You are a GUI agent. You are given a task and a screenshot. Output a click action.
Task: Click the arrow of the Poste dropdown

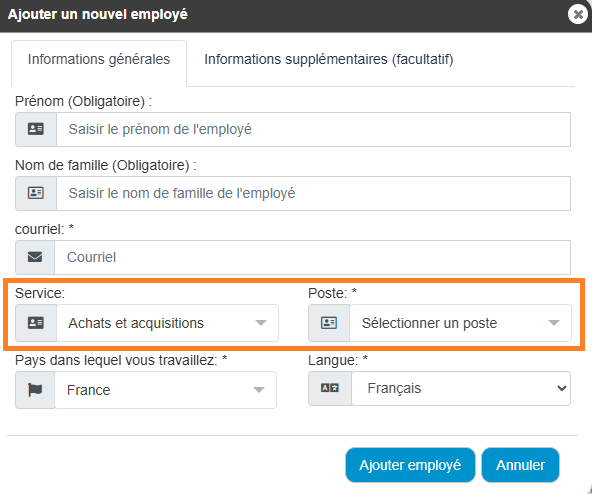coord(554,323)
